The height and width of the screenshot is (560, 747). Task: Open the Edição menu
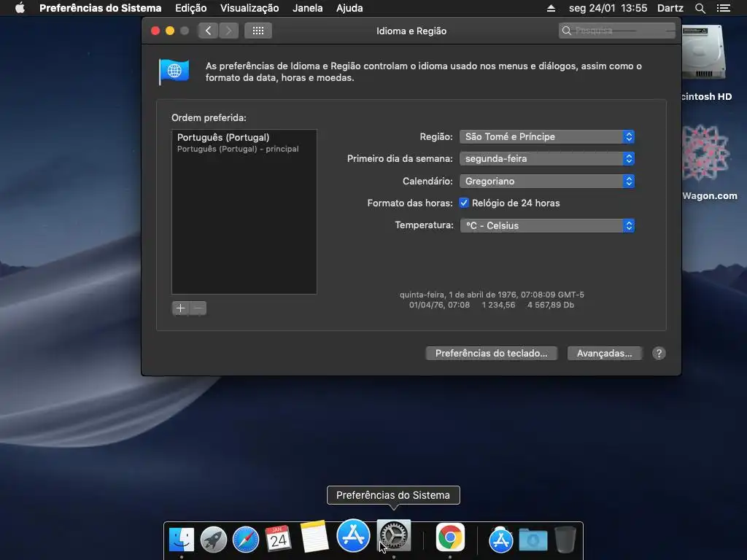pos(190,8)
